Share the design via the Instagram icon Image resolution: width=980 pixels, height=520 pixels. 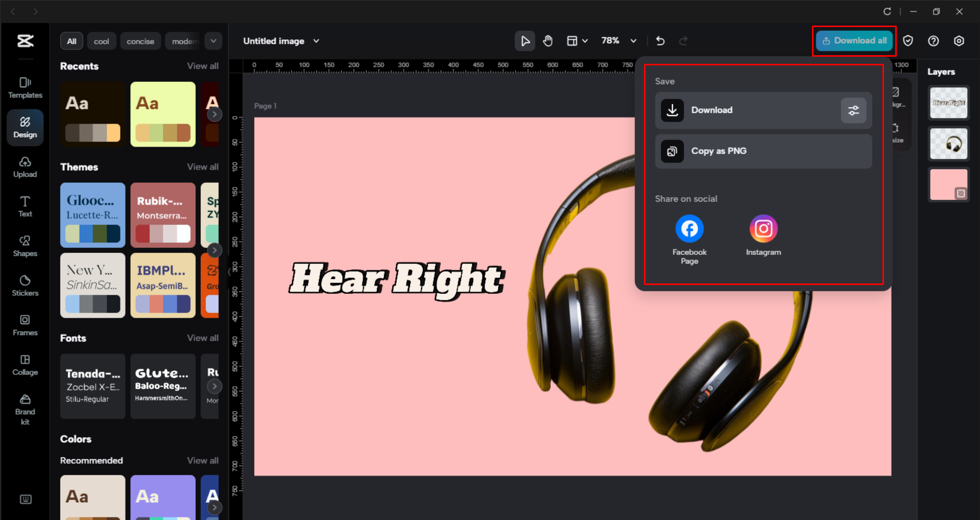point(763,228)
